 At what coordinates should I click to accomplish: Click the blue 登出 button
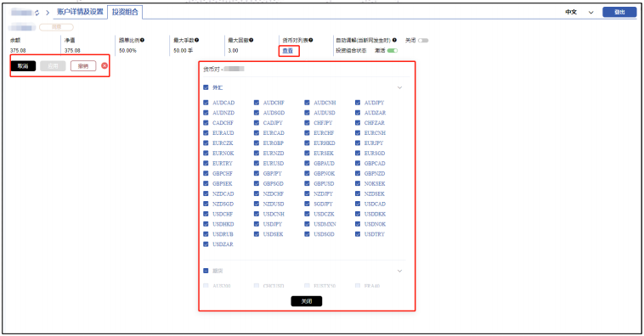pyautogui.click(x=619, y=12)
